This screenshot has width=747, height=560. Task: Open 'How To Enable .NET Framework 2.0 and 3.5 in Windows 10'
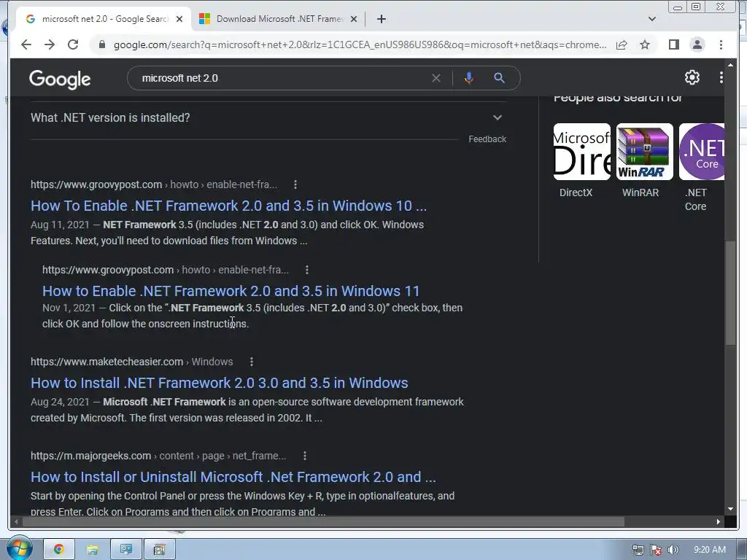click(x=228, y=206)
